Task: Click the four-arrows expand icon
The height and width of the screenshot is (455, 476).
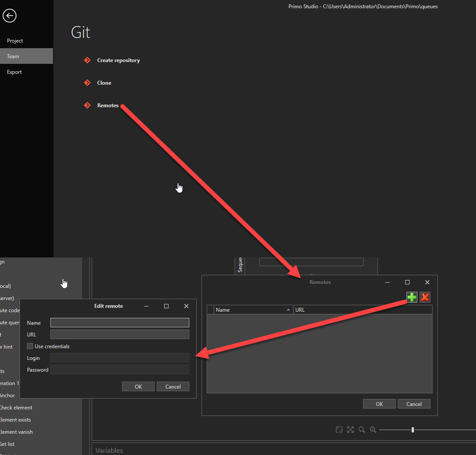Action: coord(350,429)
